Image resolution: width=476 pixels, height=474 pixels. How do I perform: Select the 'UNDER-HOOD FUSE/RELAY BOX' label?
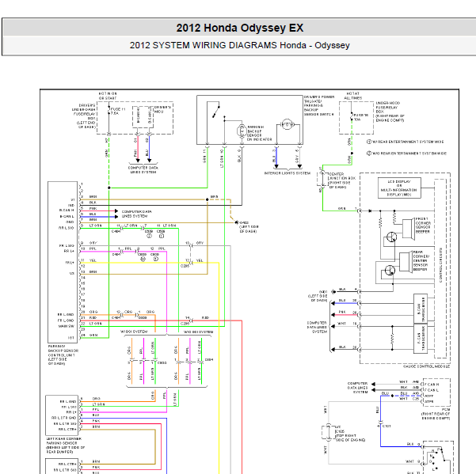pos(390,112)
